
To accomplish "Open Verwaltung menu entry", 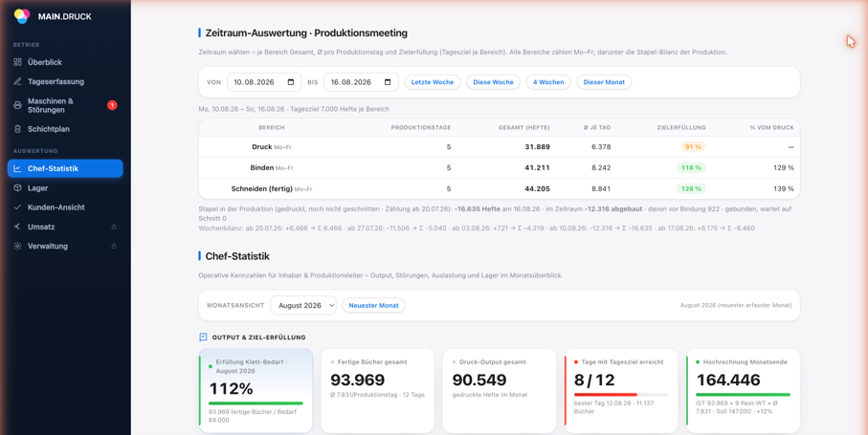I will pyautogui.click(x=65, y=246).
